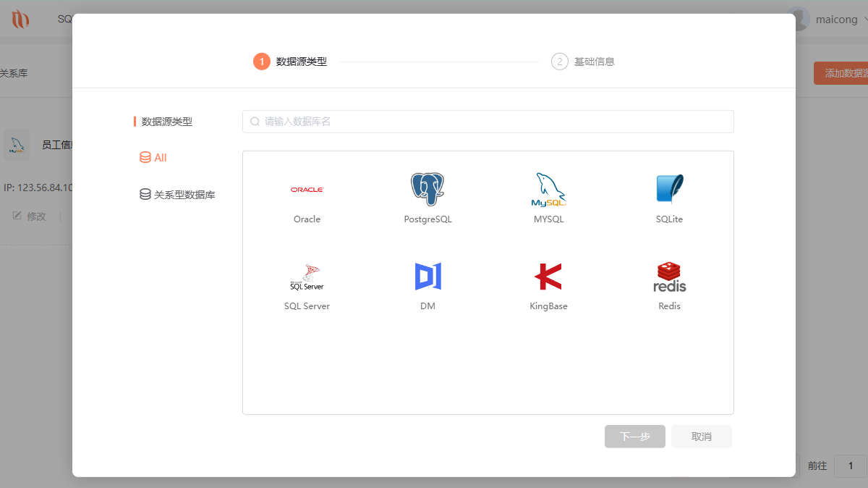The width and height of the screenshot is (868, 488).
Task: Go to 基础信息 step label
Action: 595,62
